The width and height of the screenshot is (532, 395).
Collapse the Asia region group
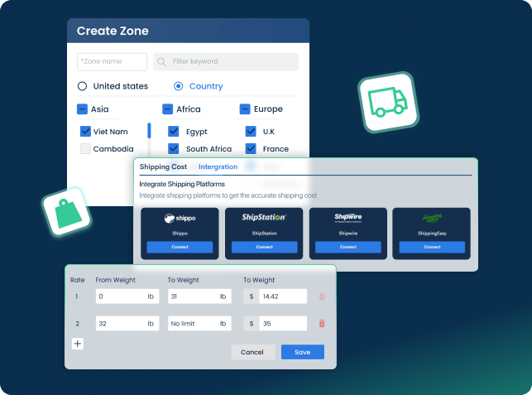point(82,109)
